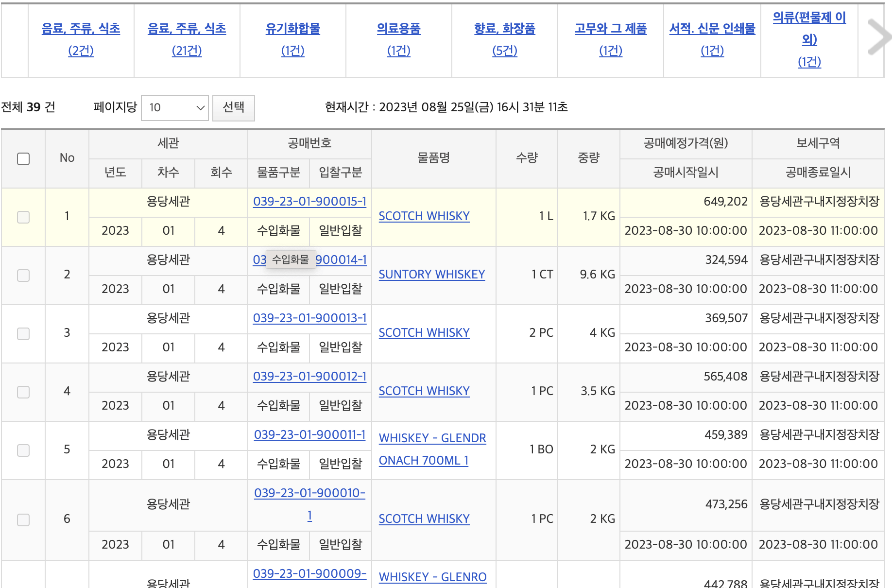
Task: Click the price 473,256 in row 6
Action: point(726,504)
